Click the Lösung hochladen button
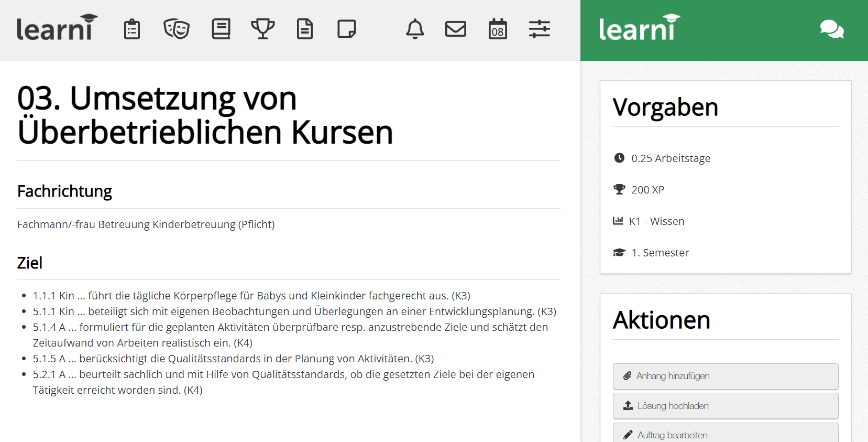Viewport: 868px width, 442px height. click(x=726, y=406)
